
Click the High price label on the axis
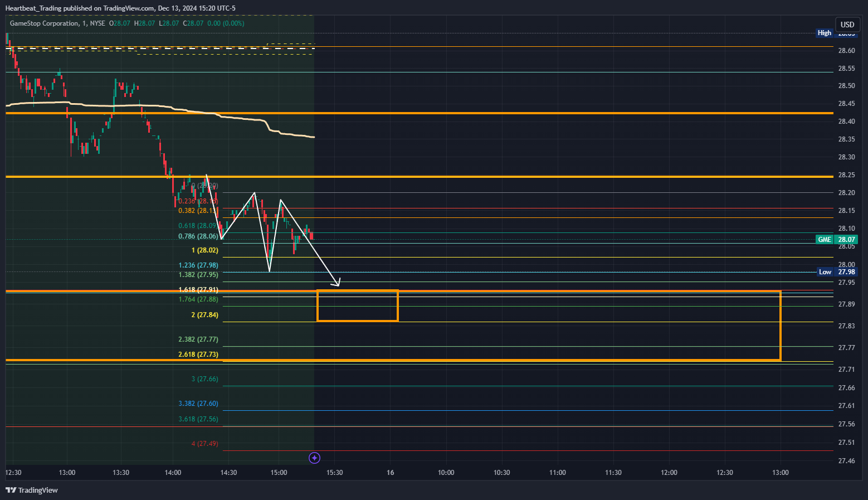[825, 33]
